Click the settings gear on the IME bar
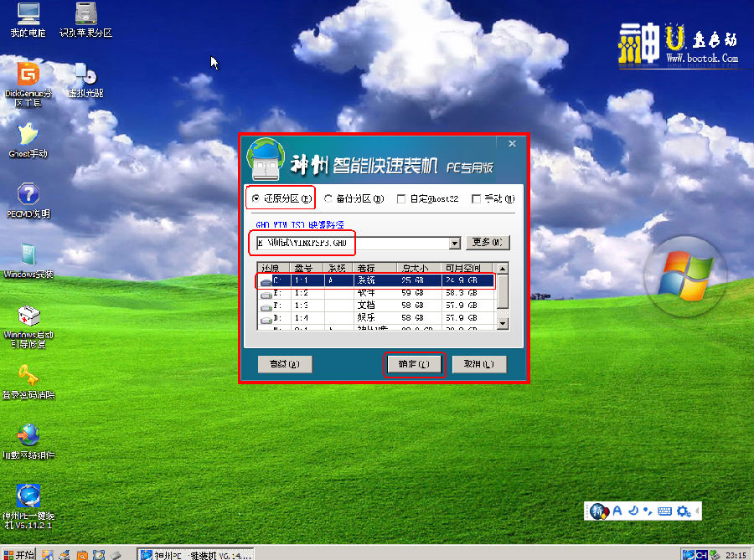Screen dimensions: 754x560 coord(684,511)
